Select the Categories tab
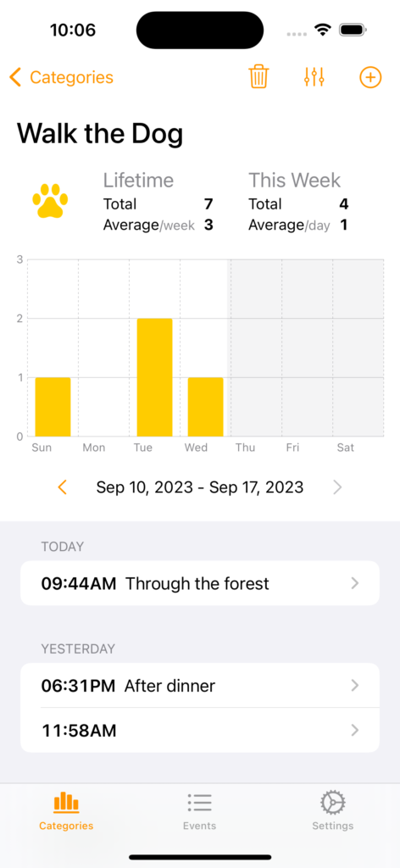 [x=66, y=810]
